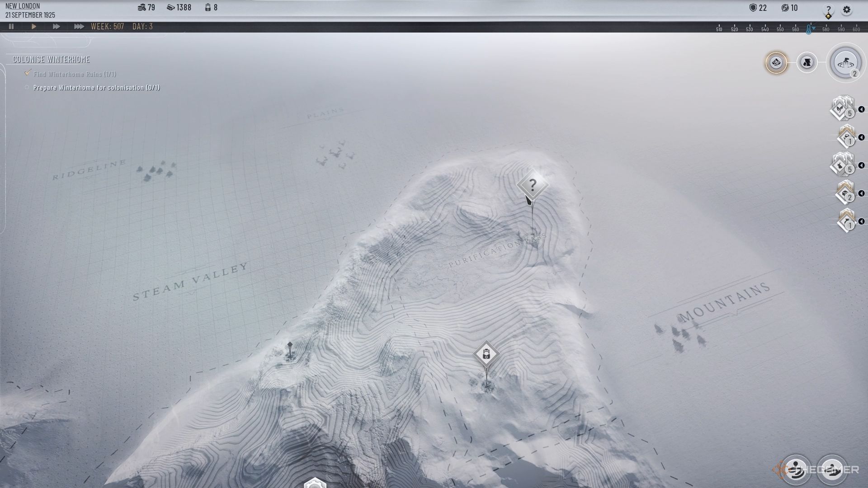Click the compass icon showing 10
This screenshot has width=868, height=488.
point(785,8)
